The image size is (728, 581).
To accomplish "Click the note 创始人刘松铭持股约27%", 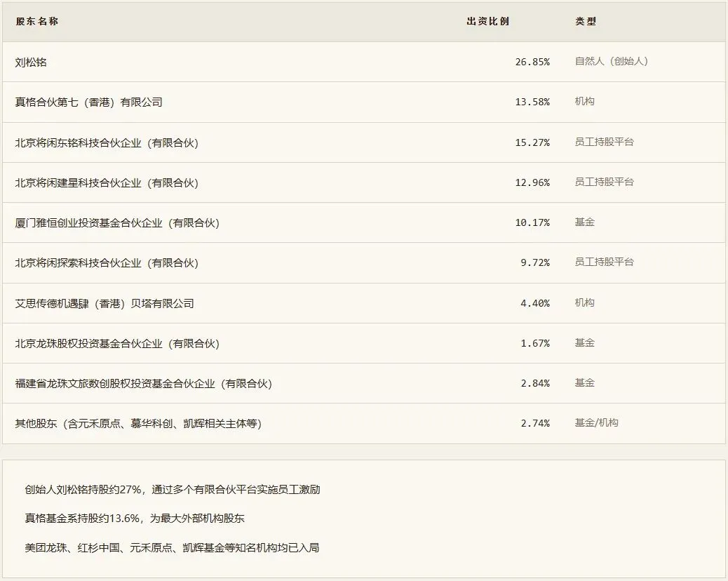I will click(173, 490).
